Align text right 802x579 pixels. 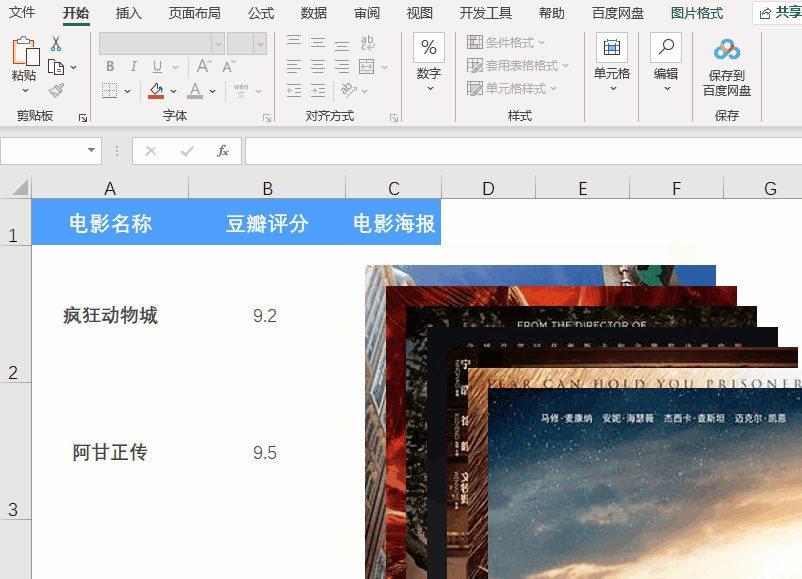click(342, 66)
